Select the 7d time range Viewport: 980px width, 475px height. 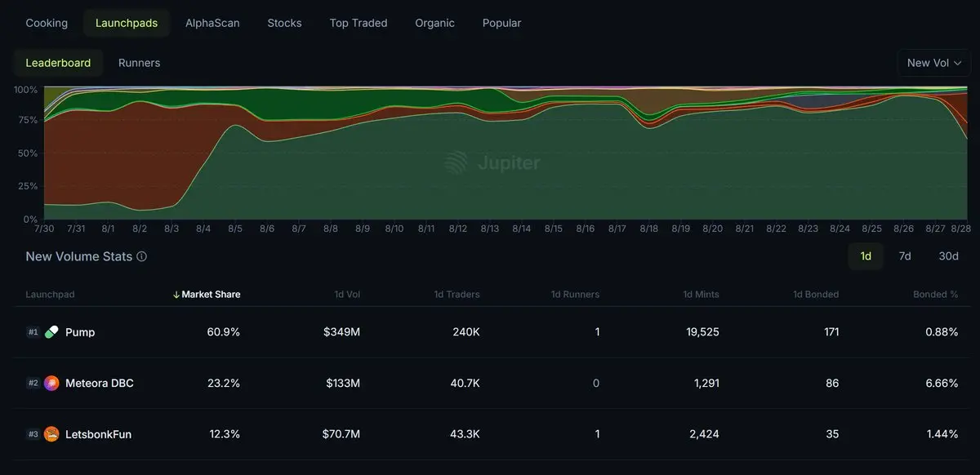905,256
